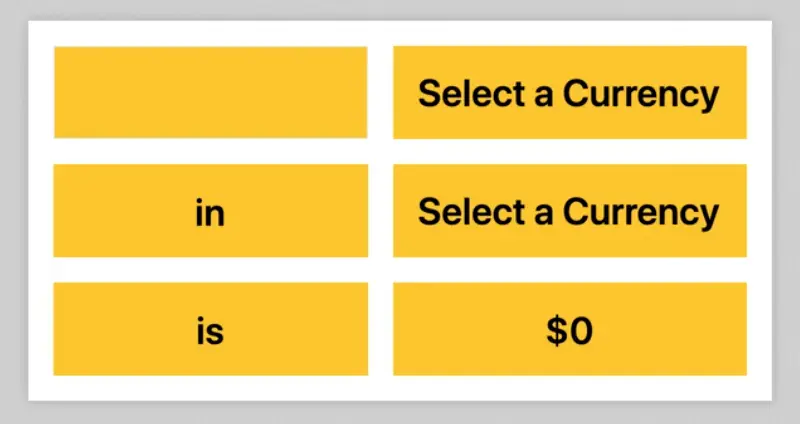This screenshot has height=424, width=800.
Task: Click the $0 result box
Action: (x=569, y=330)
